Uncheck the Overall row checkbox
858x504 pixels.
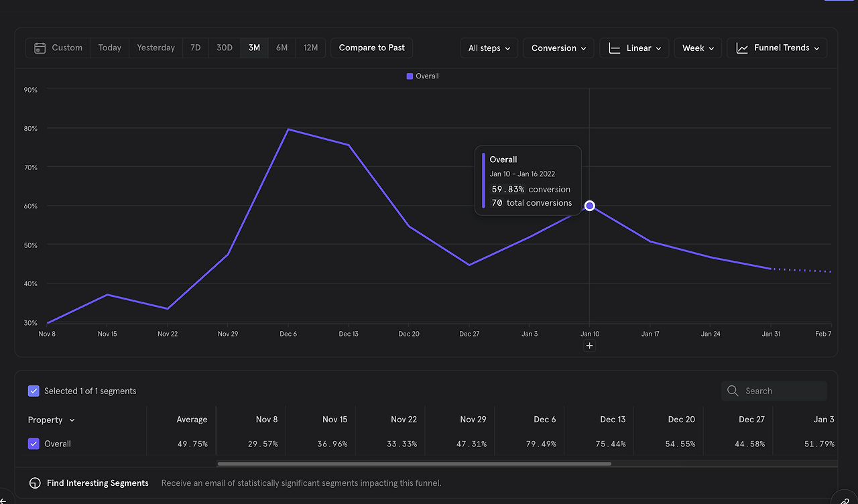(34, 444)
